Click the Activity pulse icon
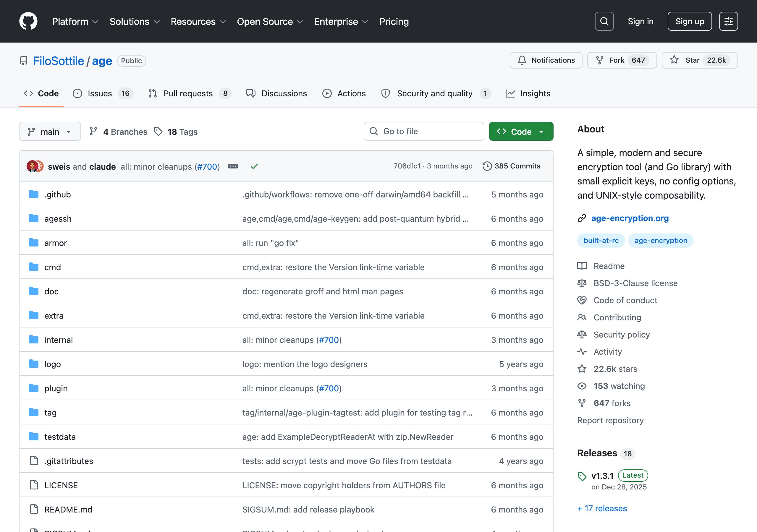757x532 pixels. pos(582,351)
